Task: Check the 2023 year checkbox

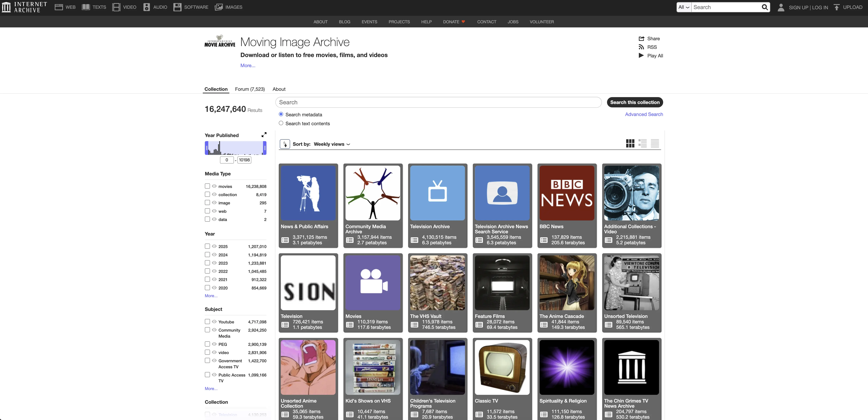Action: [x=208, y=263]
